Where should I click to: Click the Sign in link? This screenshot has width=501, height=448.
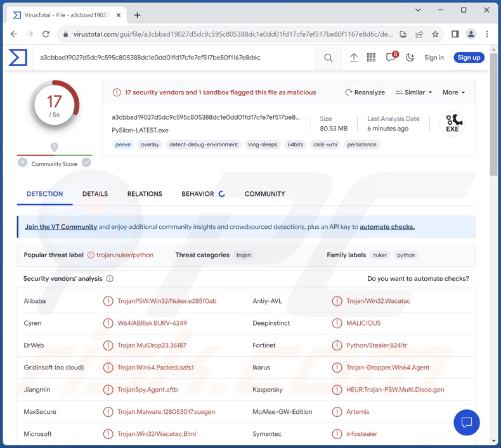click(434, 58)
